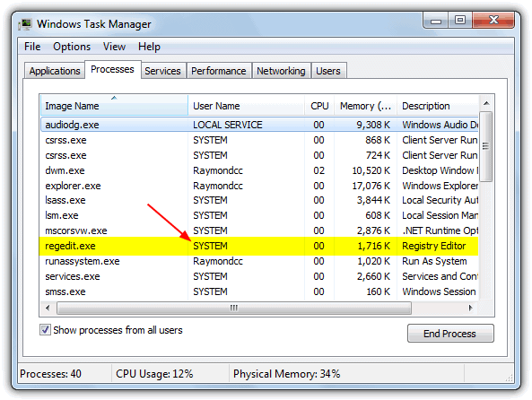Select the audiodg.exe process

click(x=259, y=125)
